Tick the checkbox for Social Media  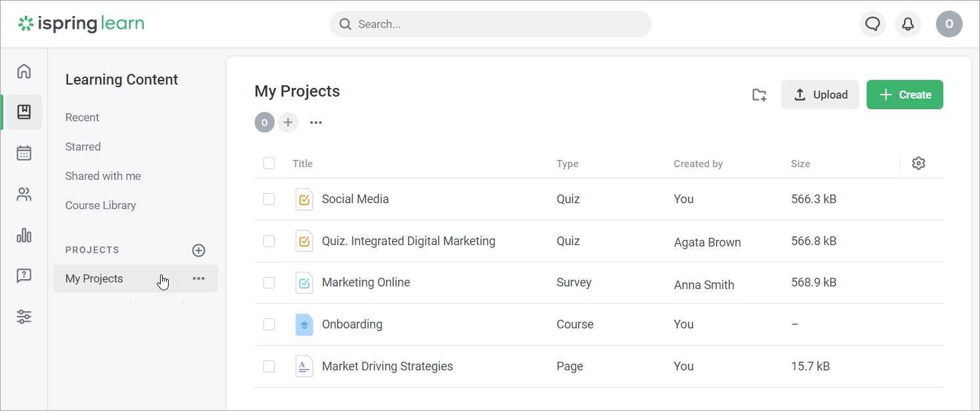[x=269, y=199]
